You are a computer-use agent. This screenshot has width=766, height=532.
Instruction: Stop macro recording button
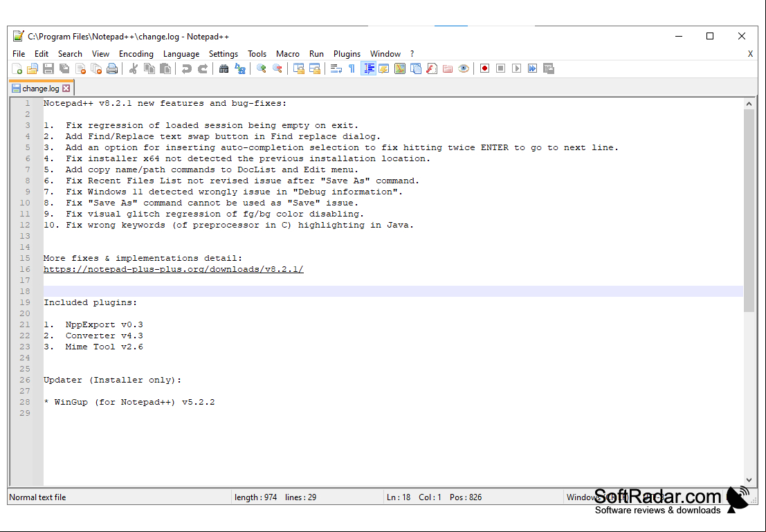(x=500, y=69)
